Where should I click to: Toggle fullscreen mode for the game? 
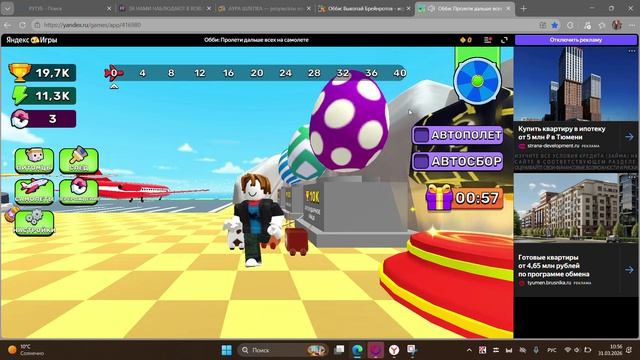[x=504, y=40]
